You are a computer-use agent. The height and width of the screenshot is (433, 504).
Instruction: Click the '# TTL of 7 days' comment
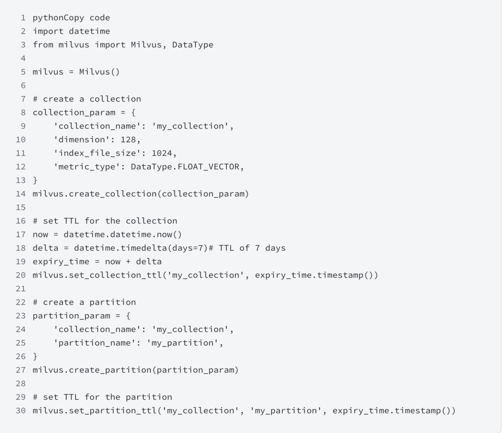[247, 248]
